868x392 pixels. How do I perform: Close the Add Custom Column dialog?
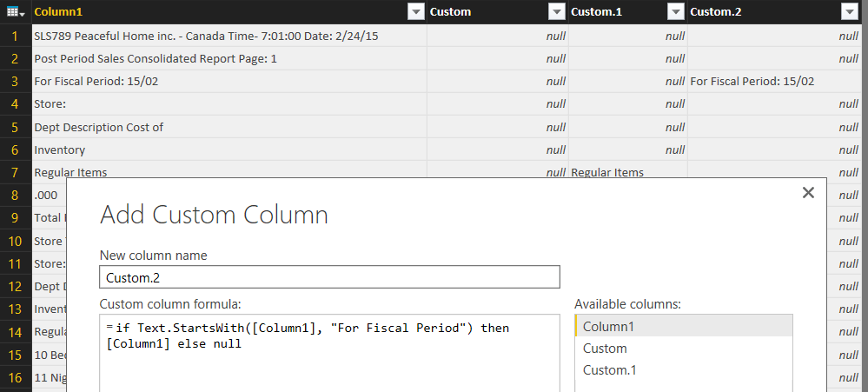pos(808,193)
